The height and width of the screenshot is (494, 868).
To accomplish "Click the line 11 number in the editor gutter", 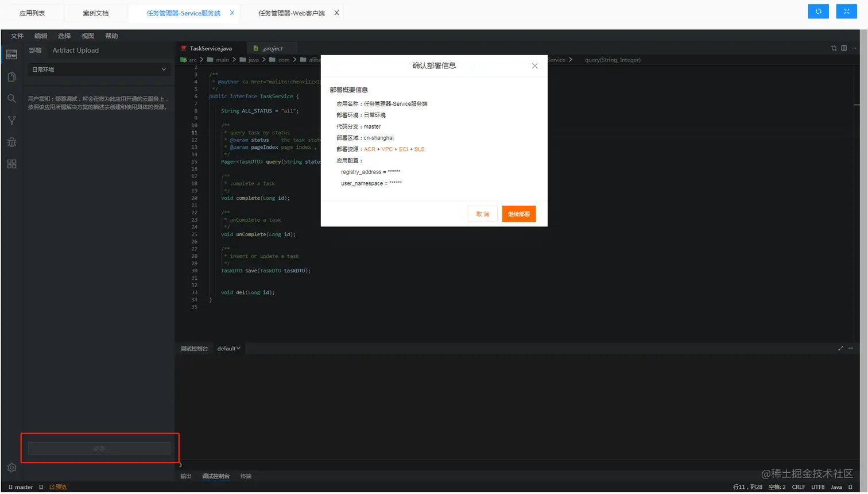I will (194, 133).
